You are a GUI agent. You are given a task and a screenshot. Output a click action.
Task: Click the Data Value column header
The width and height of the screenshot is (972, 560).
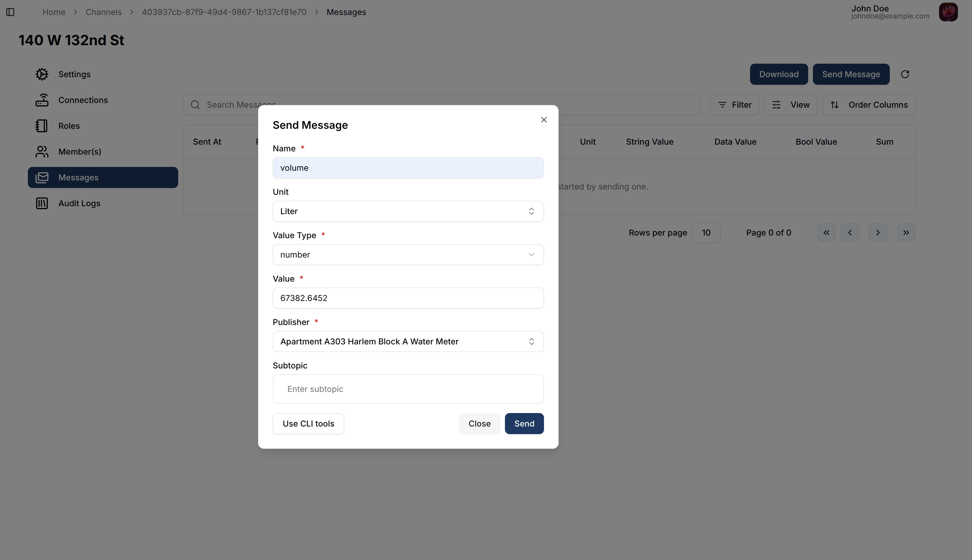pyautogui.click(x=735, y=141)
